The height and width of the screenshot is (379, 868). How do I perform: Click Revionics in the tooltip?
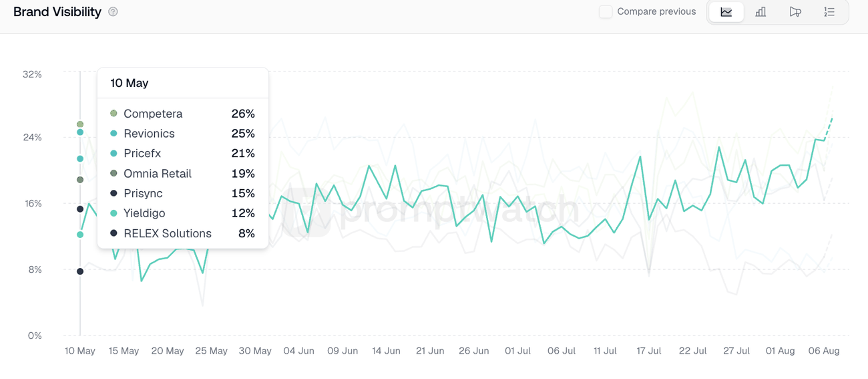click(149, 134)
